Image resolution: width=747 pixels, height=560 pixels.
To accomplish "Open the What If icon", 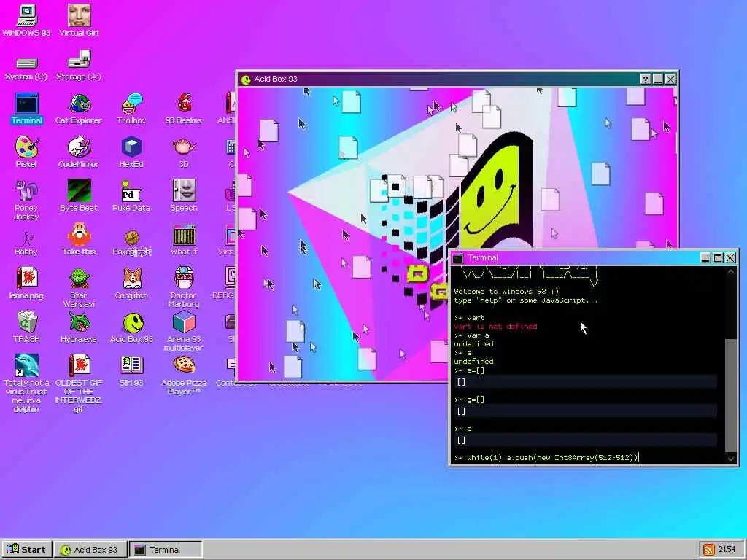I will 184,239.
